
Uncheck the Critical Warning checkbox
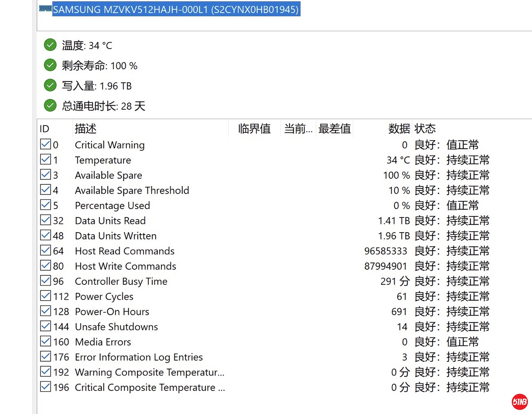point(46,145)
